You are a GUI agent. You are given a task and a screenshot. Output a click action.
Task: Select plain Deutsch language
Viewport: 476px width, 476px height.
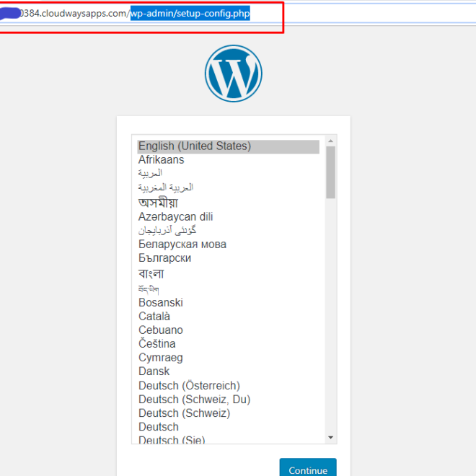[229, 427]
